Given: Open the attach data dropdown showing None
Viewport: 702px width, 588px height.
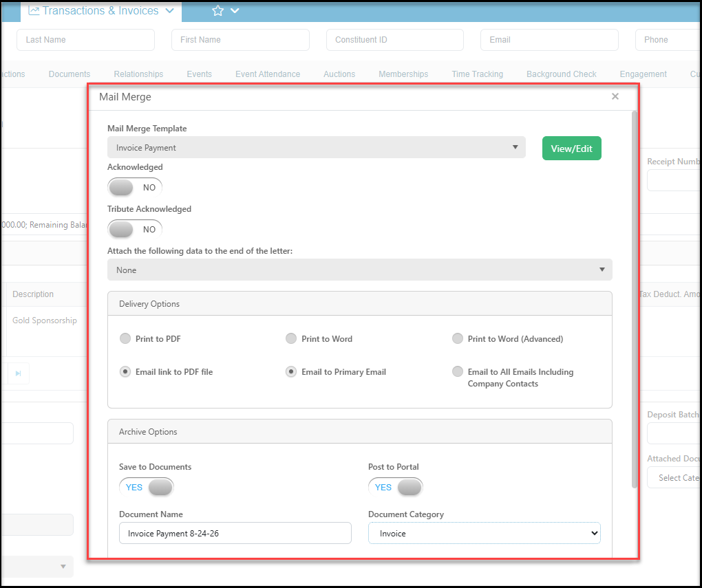Looking at the screenshot, I should point(359,270).
